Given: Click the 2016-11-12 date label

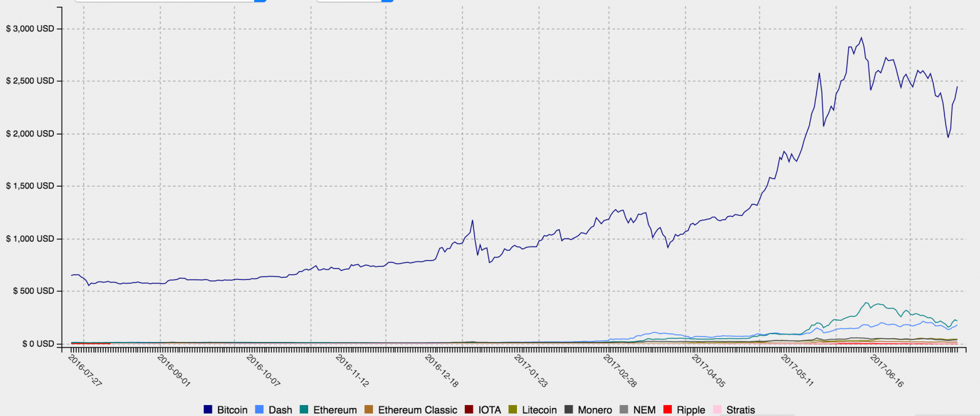Looking at the screenshot, I should tap(352, 370).
